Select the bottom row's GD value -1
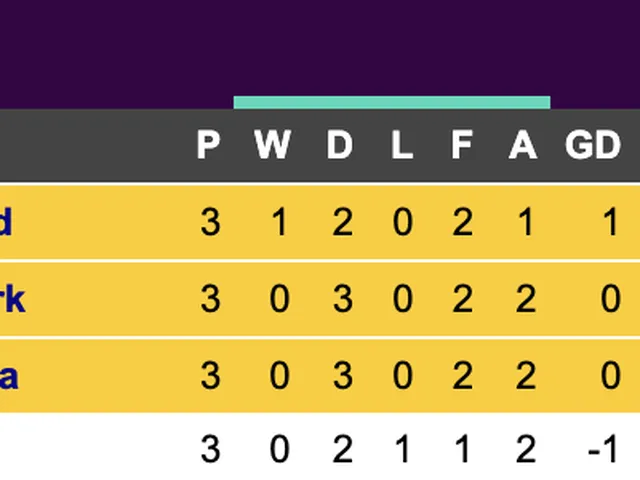This screenshot has height=480, width=640. [x=603, y=451]
